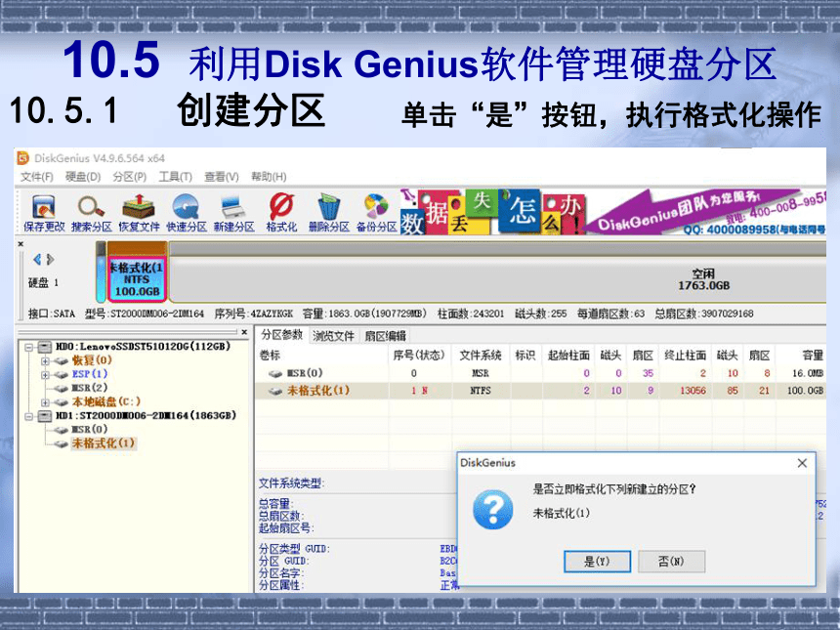Click the partition icon beside ESP(1)
This screenshot has width=840, height=630.
(62, 374)
